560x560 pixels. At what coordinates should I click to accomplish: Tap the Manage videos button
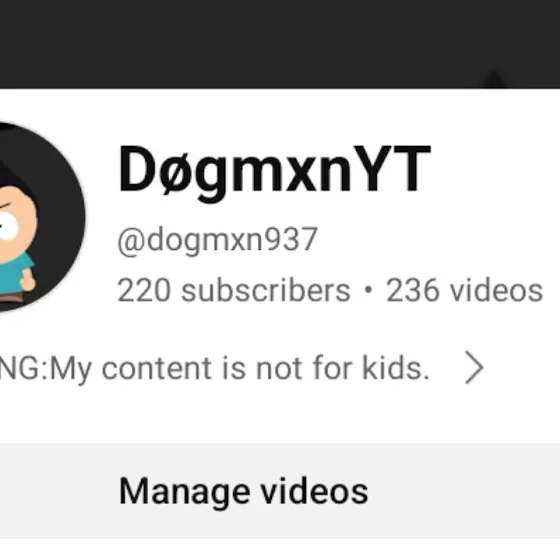pyautogui.click(x=280, y=491)
